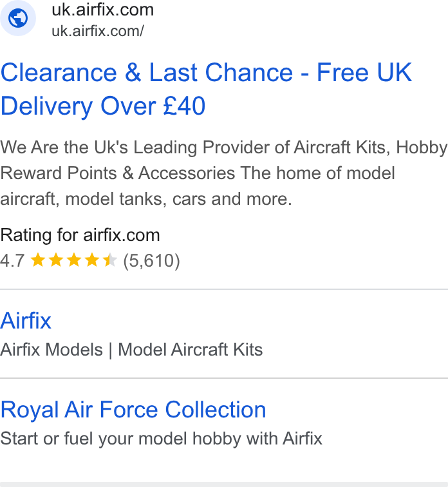Open the Clearance & Last Chance headline link
The image size is (448, 487).
point(206,89)
